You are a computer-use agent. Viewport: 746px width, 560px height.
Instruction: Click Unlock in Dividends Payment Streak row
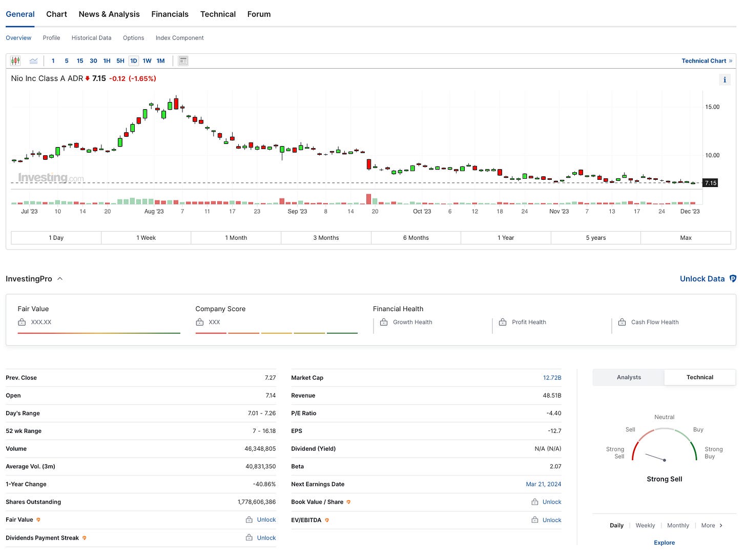[266, 538]
